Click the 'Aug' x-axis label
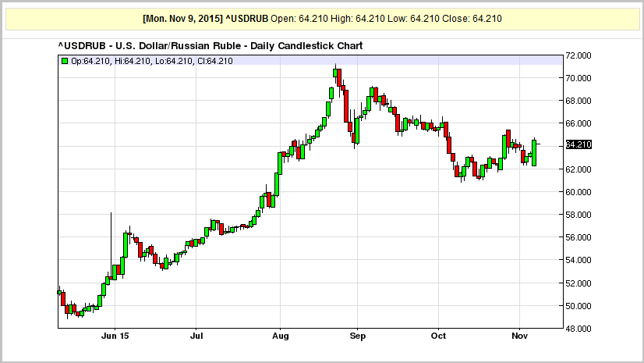 [281, 336]
